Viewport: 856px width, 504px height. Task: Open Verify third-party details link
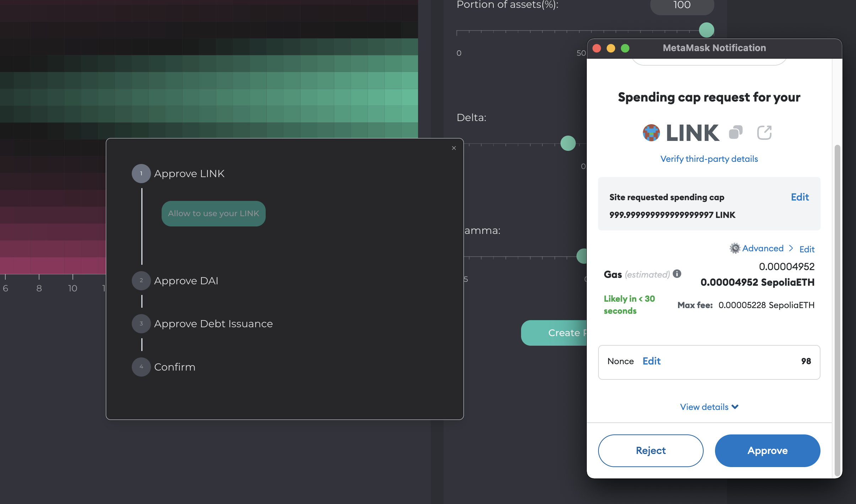pos(709,159)
